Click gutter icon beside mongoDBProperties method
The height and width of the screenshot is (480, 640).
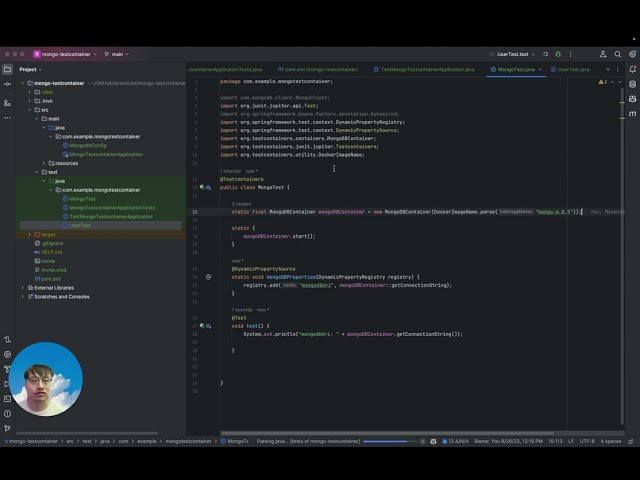tap(208, 277)
